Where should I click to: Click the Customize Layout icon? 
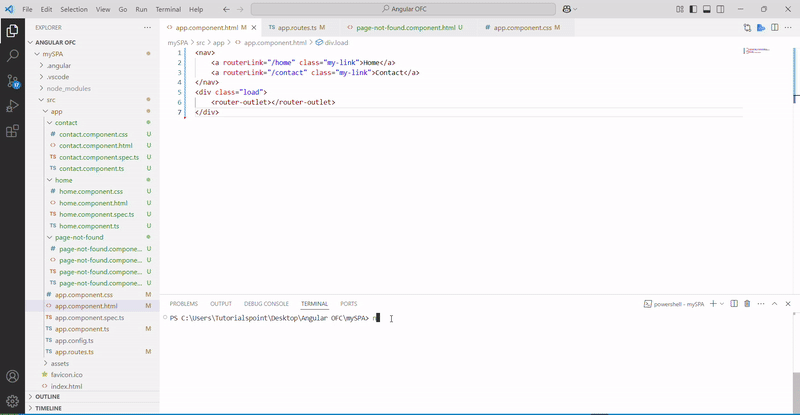pyautogui.click(x=680, y=9)
